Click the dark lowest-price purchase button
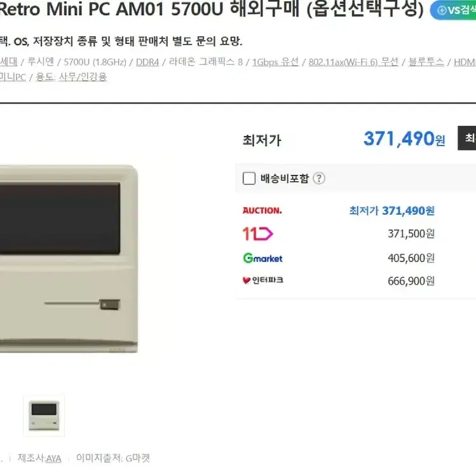This screenshot has height=476, width=476. [x=467, y=138]
